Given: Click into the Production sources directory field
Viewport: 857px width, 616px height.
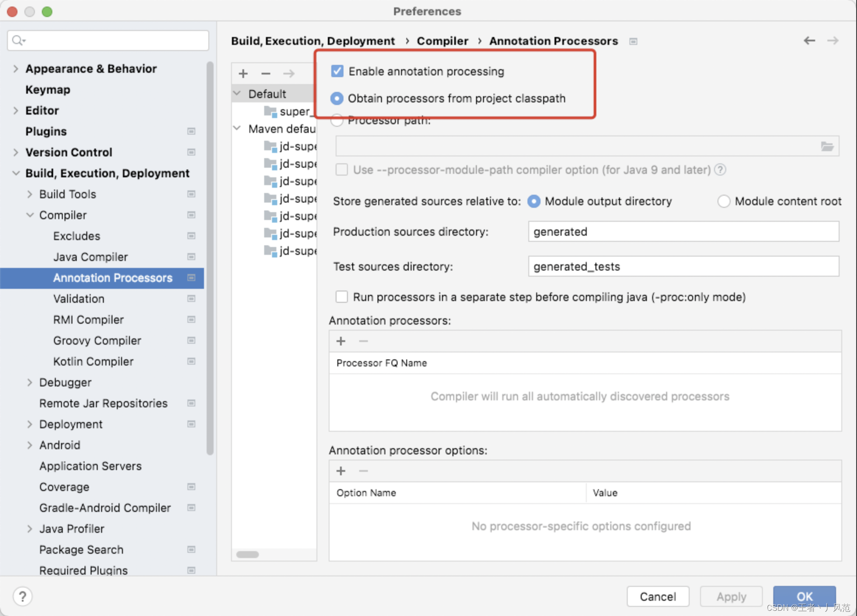Looking at the screenshot, I should (x=683, y=231).
